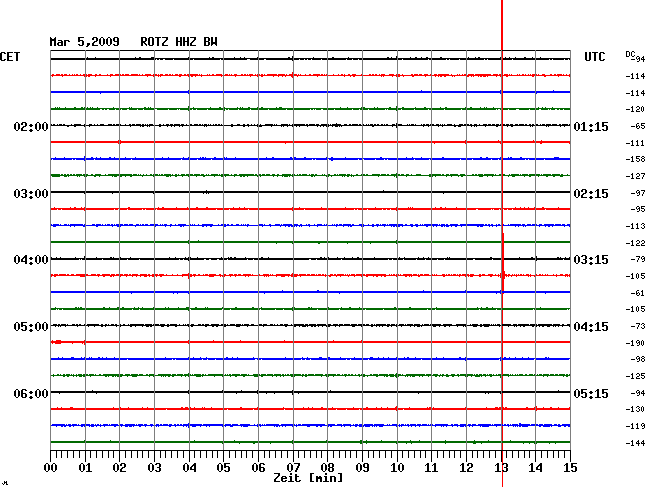Image resolution: width=650 pixels, height=494 pixels.
Task: Click the DC offset value "-98"
Action: point(638,359)
